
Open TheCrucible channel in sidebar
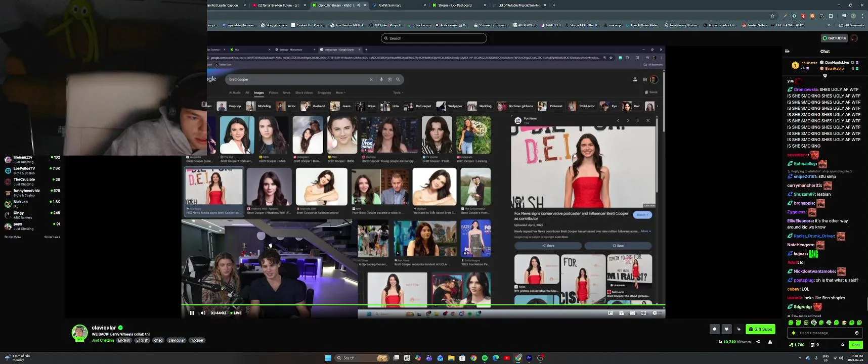point(32,181)
